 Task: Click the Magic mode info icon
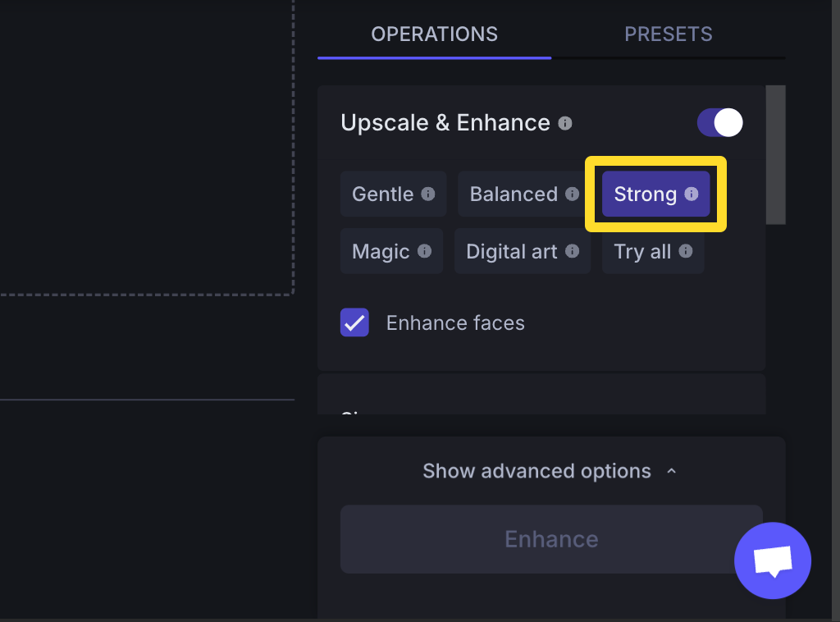424,251
